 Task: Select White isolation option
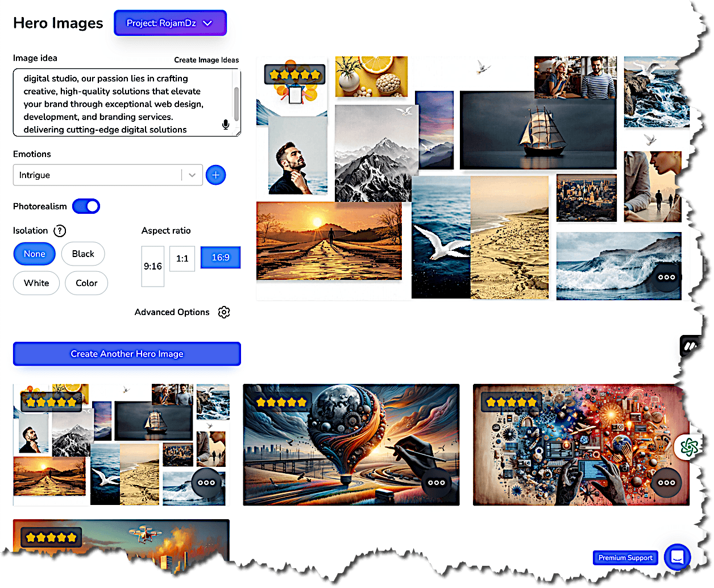point(36,283)
